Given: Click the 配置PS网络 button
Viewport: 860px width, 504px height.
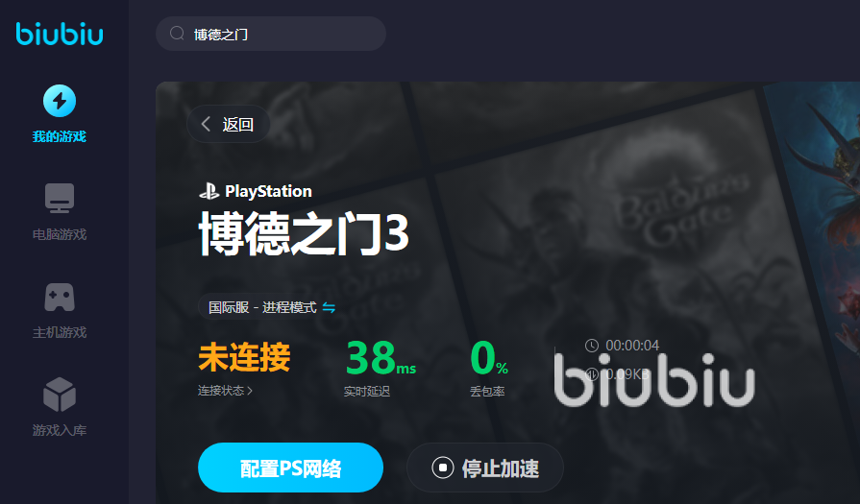Looking at the screenshot, I should 290,468.
